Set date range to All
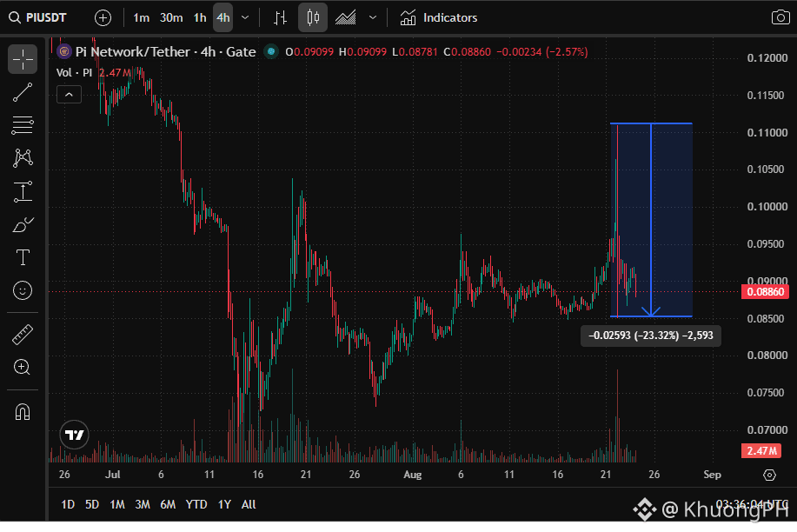Viewport: 797px width, 532px height. point(249,504)
